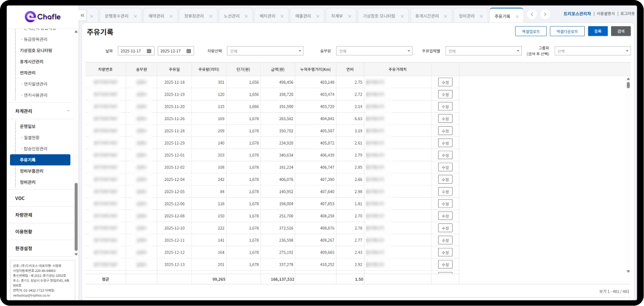Screen dimensions: 644x306
Task: Open the 주유업체별 dropdown
Action: click(483, 51)
